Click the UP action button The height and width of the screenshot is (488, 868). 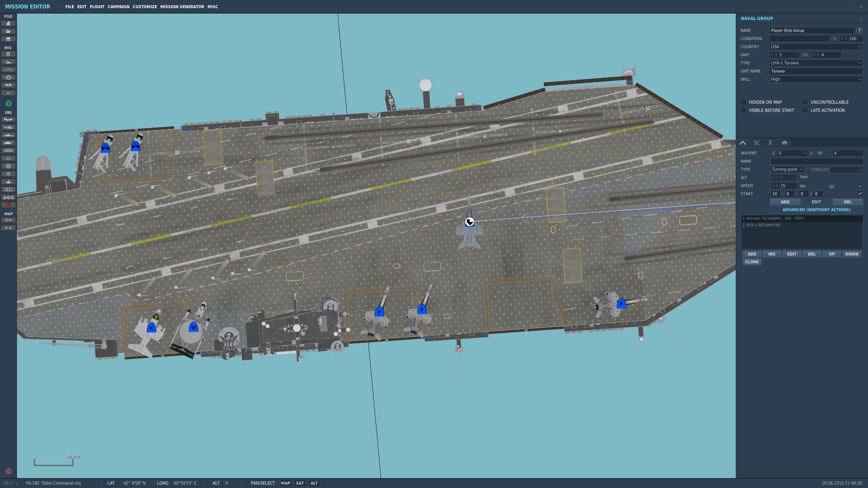(x=832, y=254)
